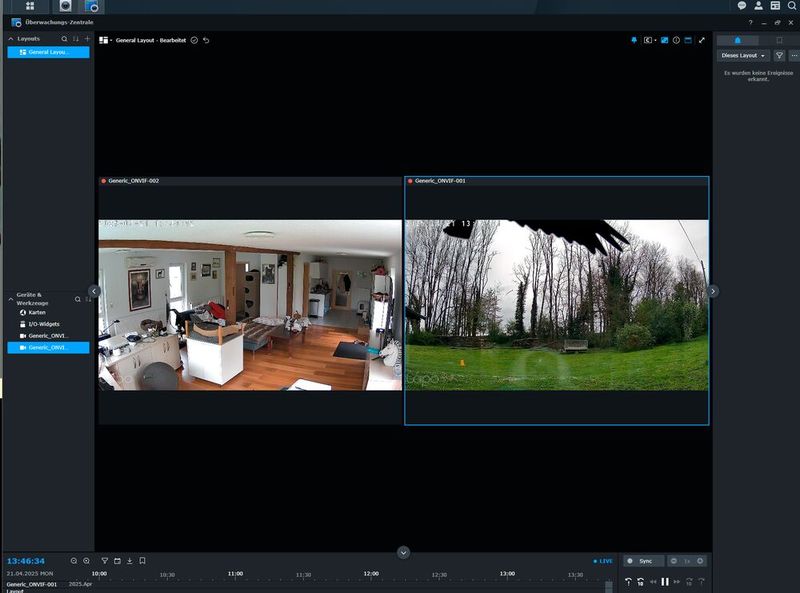
Task: Select the Generic_ONVIF-001 garden camera view
Action: coord(557,301)
